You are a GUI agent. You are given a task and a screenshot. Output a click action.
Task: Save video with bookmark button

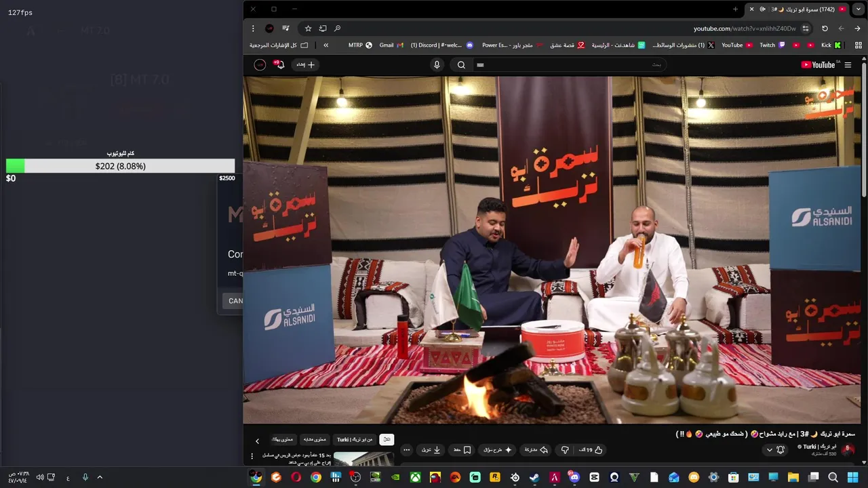coord(462,450)
